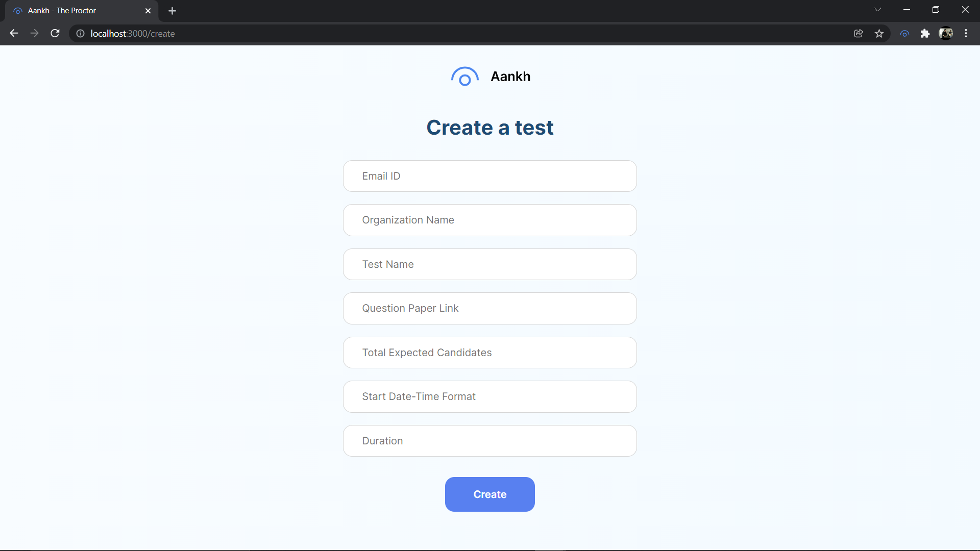Click the Create button to submit
The image size is (980, 551).
tap(490, 494)
